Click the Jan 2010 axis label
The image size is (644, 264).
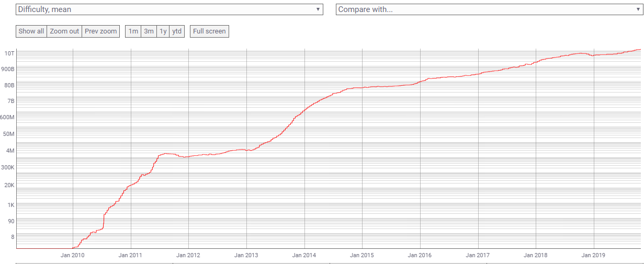[72, 255]
